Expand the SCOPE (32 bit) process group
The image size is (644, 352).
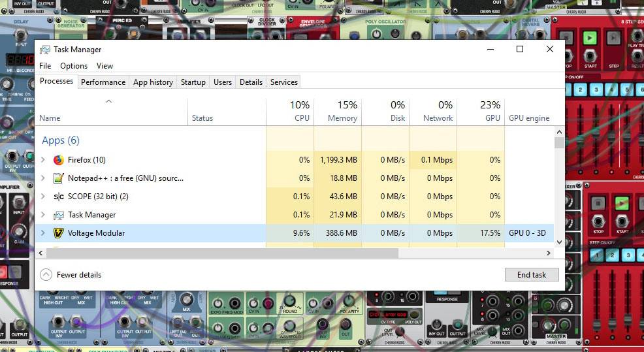pyautogui.click(x=43, y=197)
